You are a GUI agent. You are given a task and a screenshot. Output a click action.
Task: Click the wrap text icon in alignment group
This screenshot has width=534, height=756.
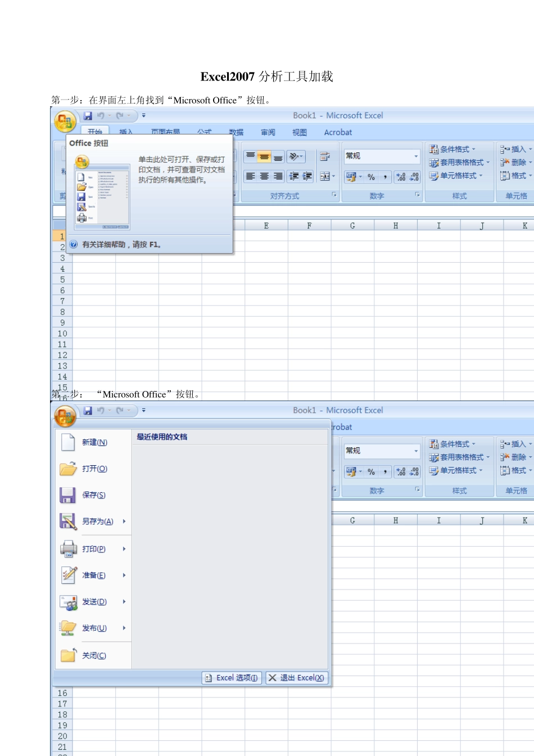(x=324, y=157)
